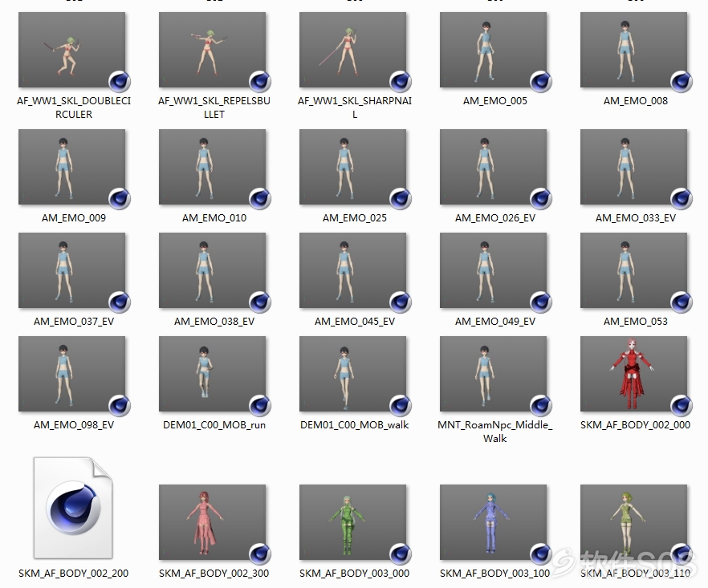Click the MNT_RoamNpc_Middle_Walk file name text
The height and width of the screenshot is (588, 708).
pos(494,432)
